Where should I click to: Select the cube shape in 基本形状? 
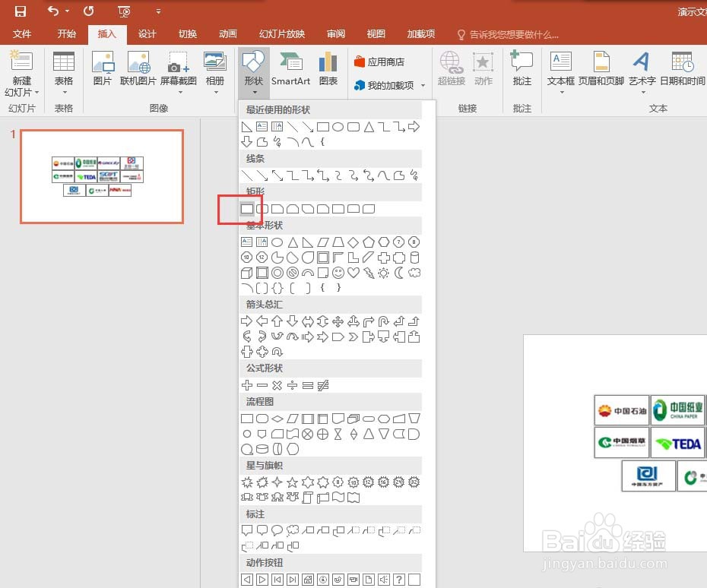click(246, 273)
